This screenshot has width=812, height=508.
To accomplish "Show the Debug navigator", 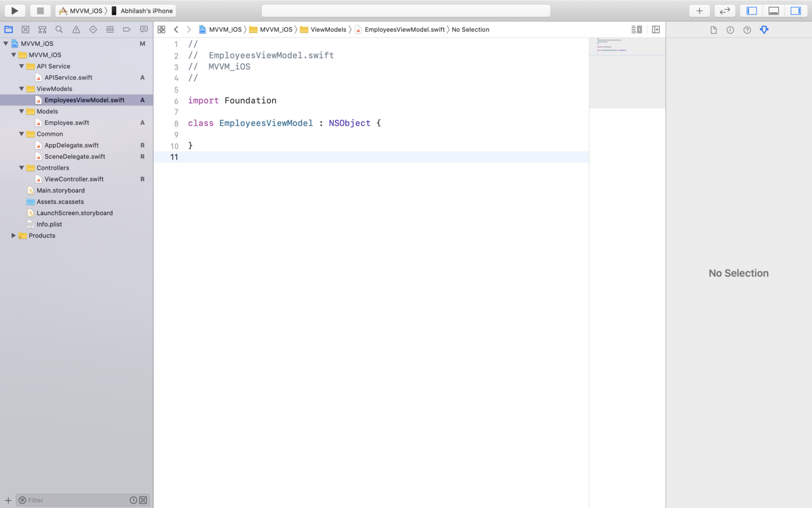I will [110, 29].
